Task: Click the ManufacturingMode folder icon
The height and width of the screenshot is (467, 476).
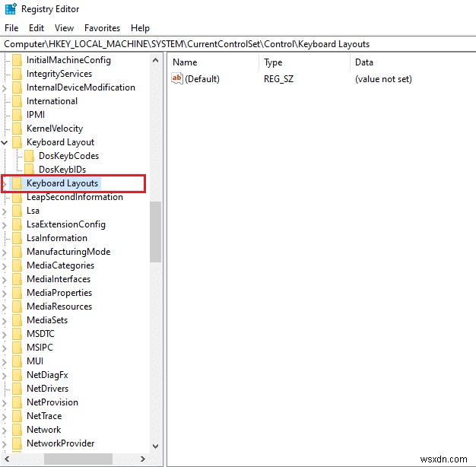Action: pos(17,252)
